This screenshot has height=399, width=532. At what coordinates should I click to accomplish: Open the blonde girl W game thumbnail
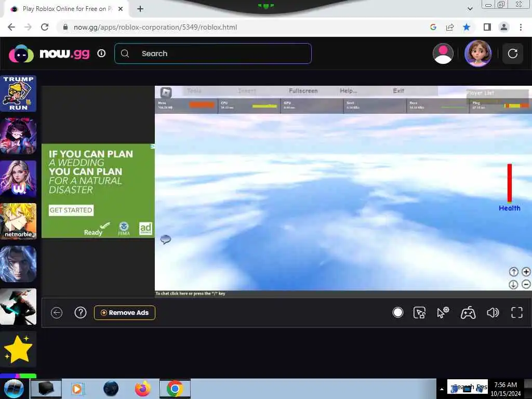18,179
